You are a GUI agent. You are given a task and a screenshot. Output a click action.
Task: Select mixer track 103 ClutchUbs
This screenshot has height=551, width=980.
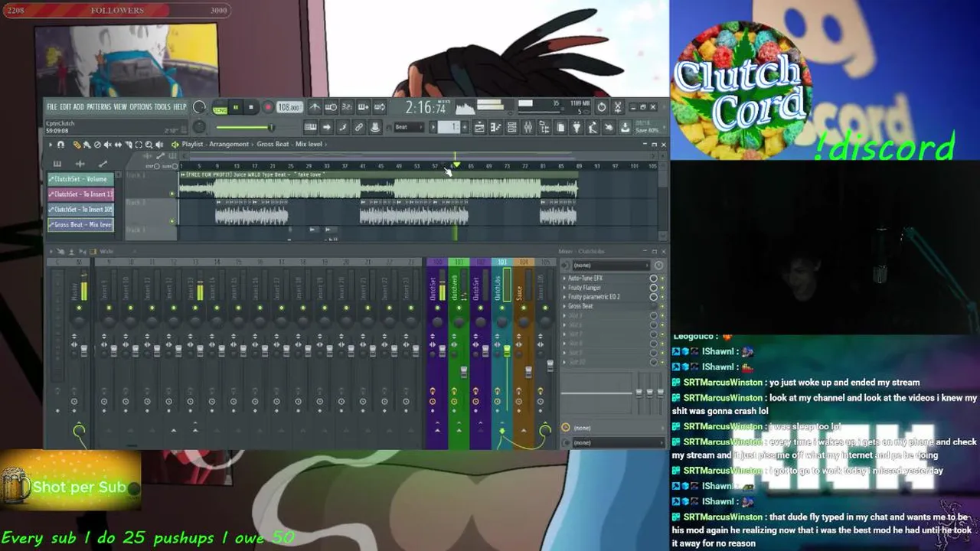tap(501, 352)
